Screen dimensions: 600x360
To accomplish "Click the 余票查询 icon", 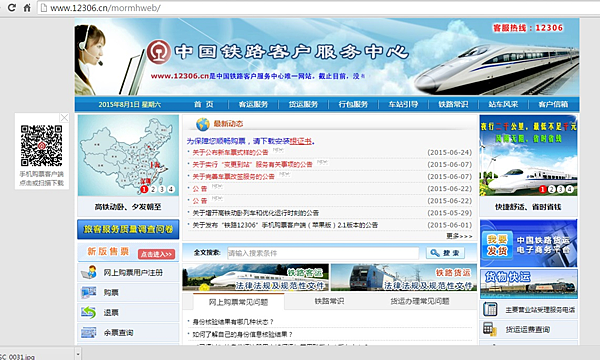I will pos(89,332).
